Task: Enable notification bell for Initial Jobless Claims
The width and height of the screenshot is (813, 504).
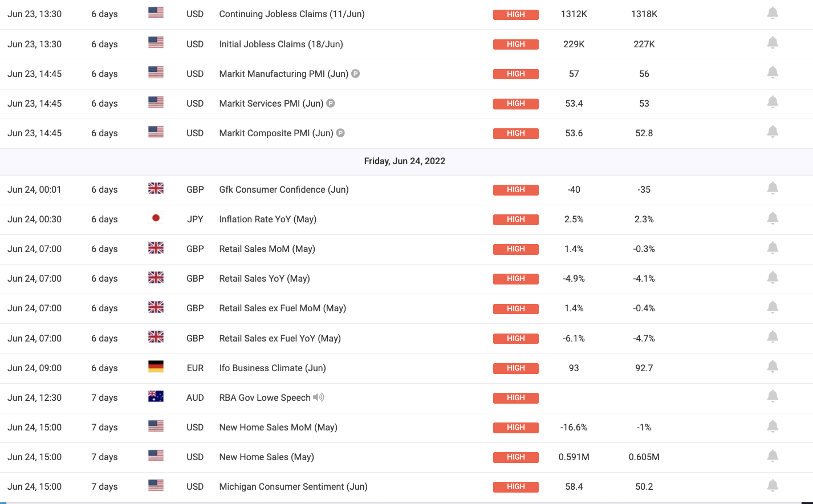Action: coord(773,43)
